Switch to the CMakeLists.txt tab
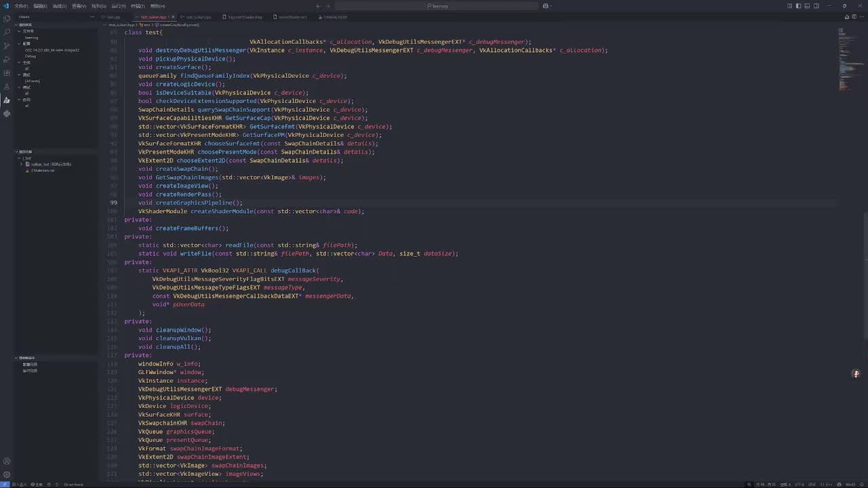This screenshot has height=488, width=868. [336, 17]
